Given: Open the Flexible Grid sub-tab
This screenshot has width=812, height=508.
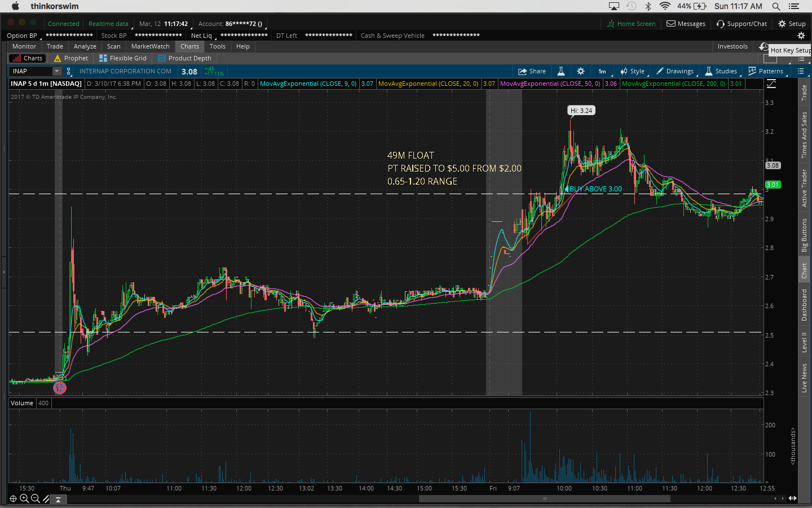Looking at the screenshot, I should 122,58.
